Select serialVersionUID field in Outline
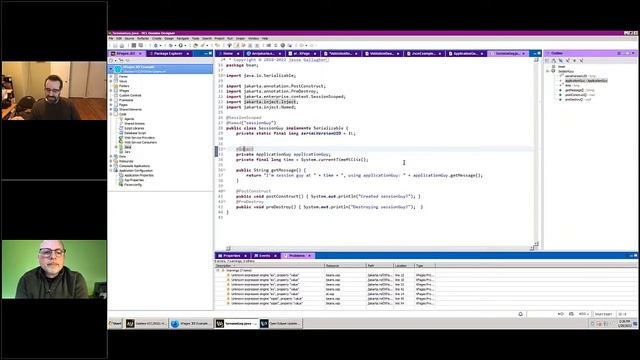The image size is (640, 360). pyautogui.click(x=579, y=76)
